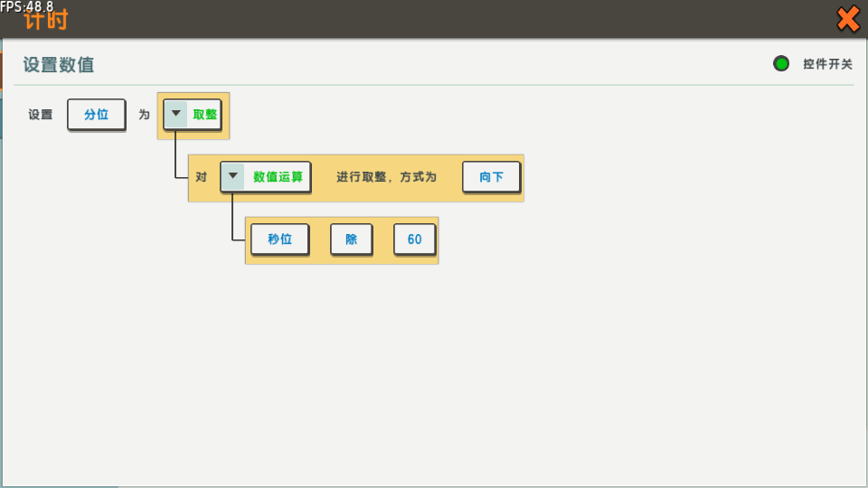Select the 秒位 operand button
The image size is (868, 488).
(x=279, y=239)
